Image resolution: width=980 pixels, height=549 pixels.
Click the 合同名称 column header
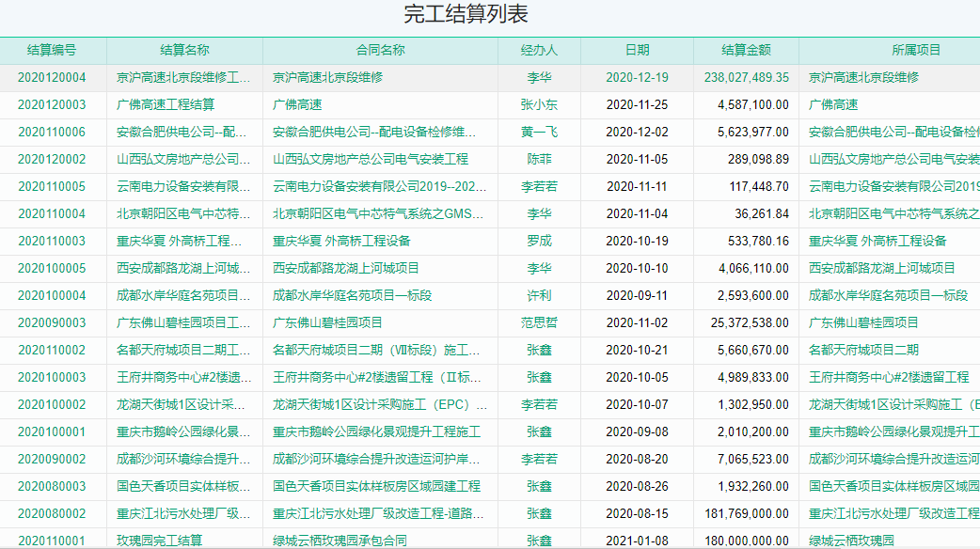(x=380, y=51)
